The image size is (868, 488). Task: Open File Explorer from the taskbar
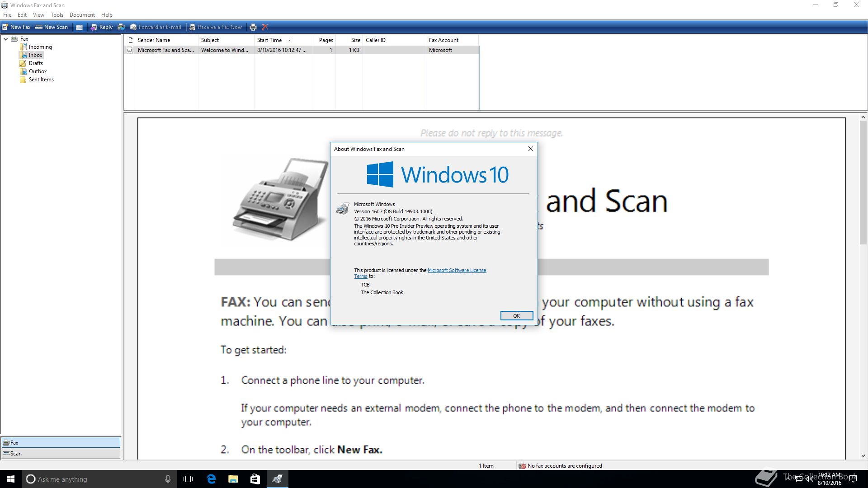(x=233, y=479)
